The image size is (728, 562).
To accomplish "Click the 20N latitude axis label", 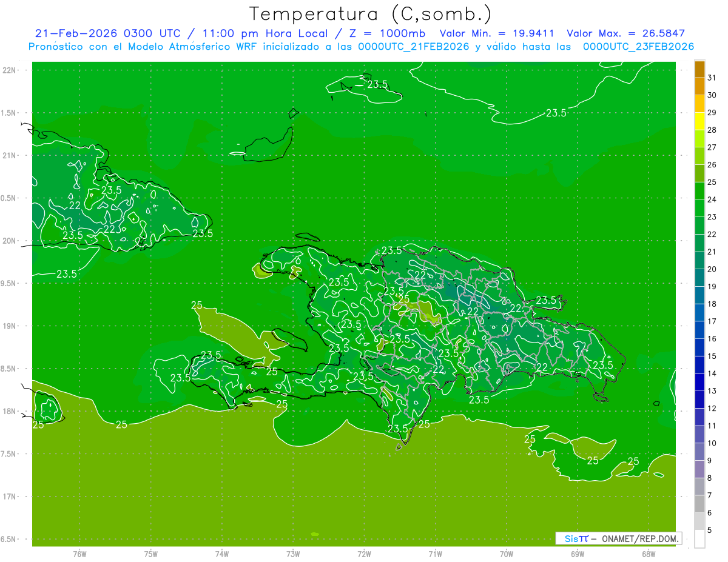I will (x=10, y=241).
